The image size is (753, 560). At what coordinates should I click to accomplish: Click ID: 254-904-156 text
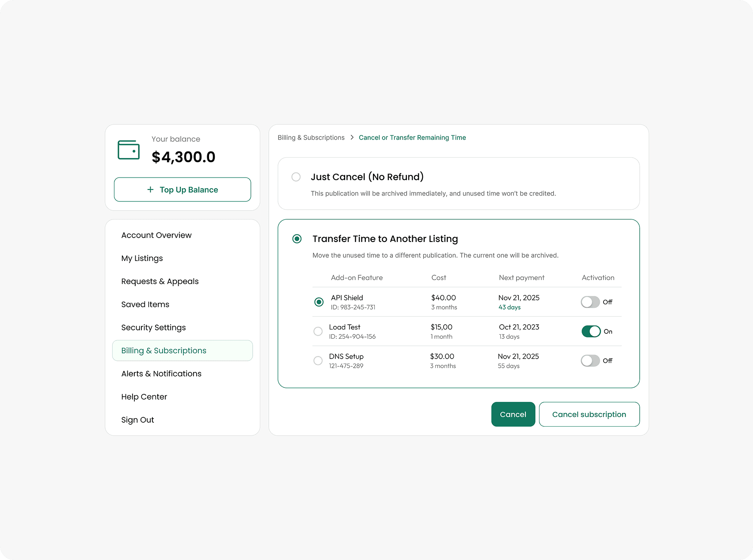[x=352, y=337]
